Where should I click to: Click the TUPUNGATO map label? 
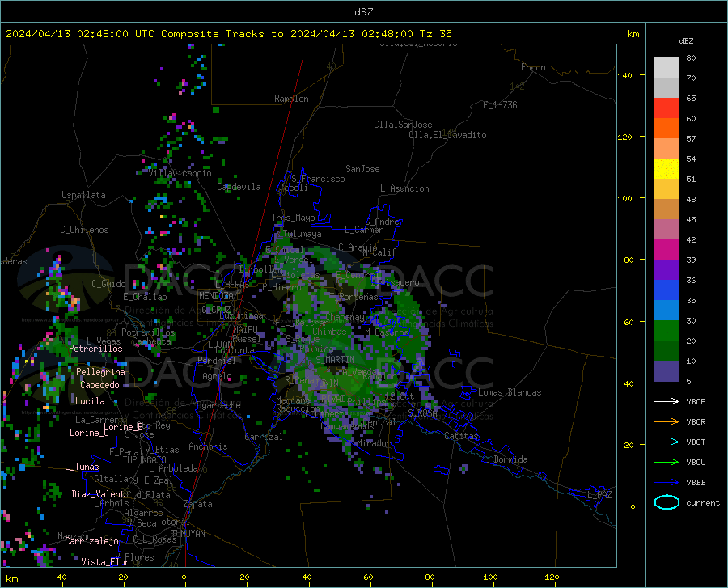point(145,460)
